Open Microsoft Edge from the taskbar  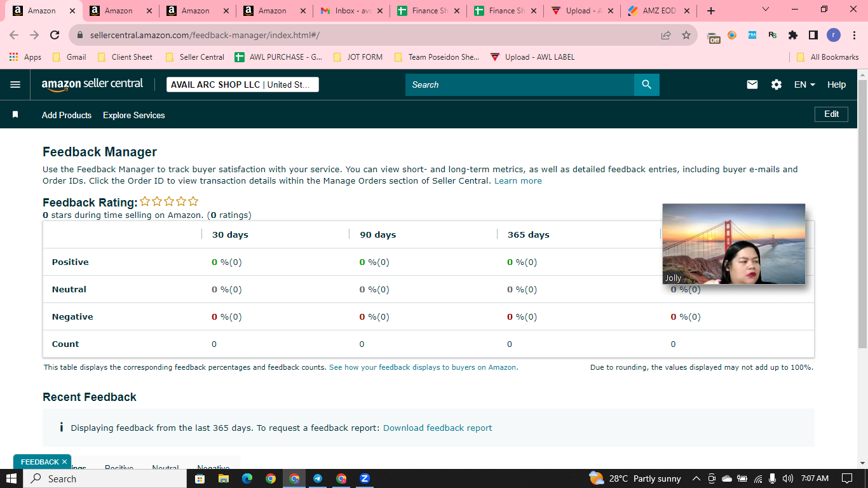point(247,478)
